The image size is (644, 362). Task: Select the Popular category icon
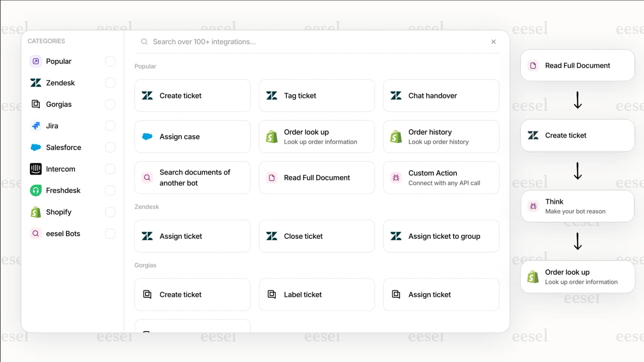[36, 61]
